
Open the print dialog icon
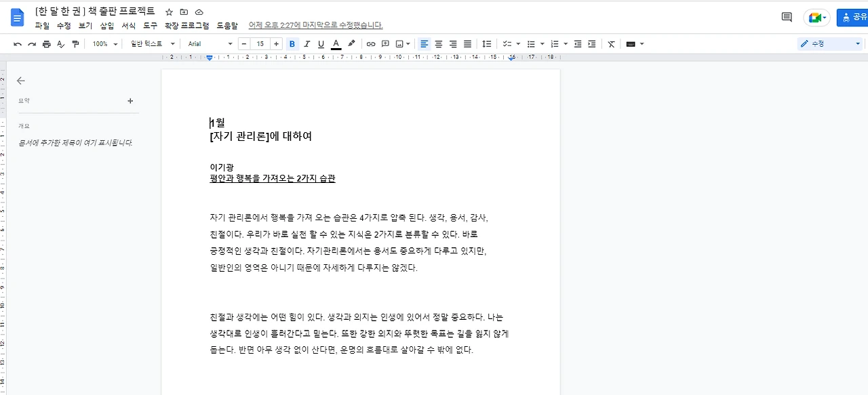click(x=46, y=43)
